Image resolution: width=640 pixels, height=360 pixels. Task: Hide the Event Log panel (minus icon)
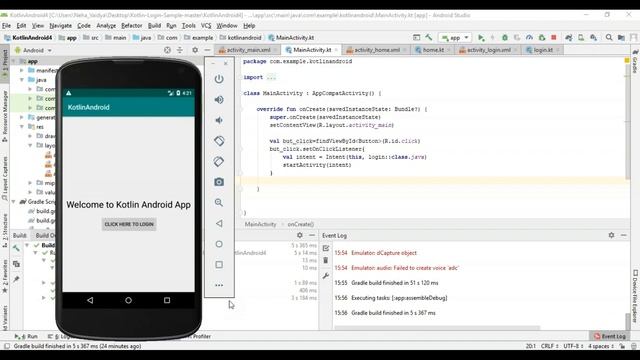coord(624,235)
